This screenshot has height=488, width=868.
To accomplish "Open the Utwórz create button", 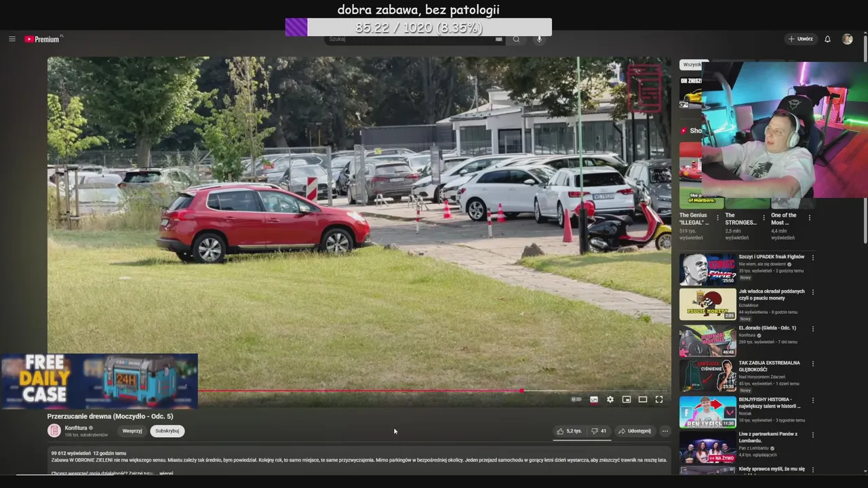I will click(800, 39).
